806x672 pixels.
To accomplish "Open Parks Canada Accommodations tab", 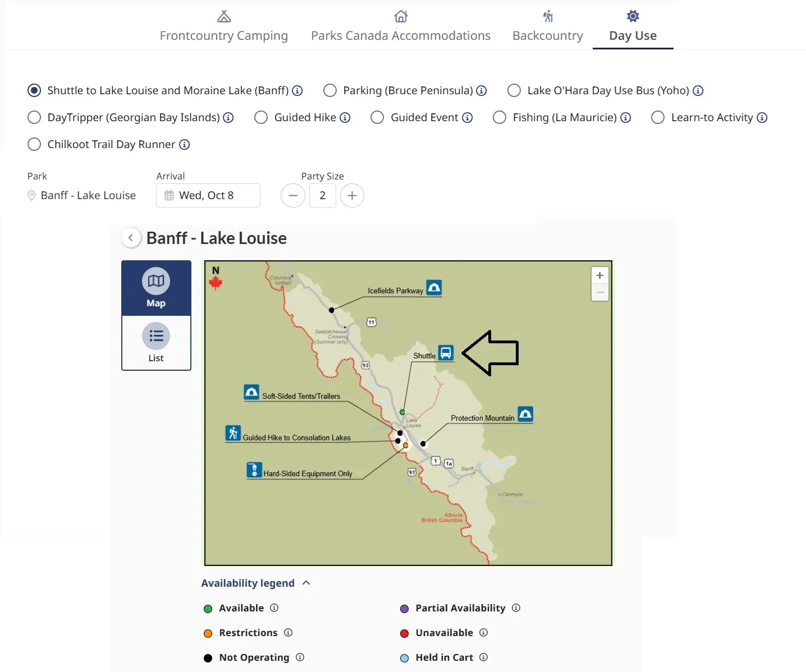I will click(x=401, y=26).
